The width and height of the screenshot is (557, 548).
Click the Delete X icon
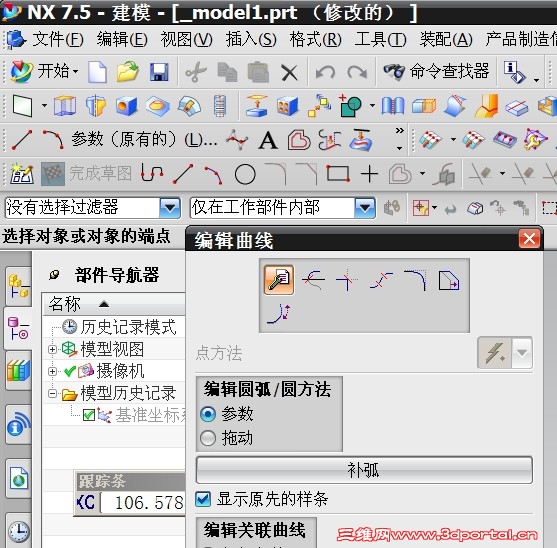290,73
